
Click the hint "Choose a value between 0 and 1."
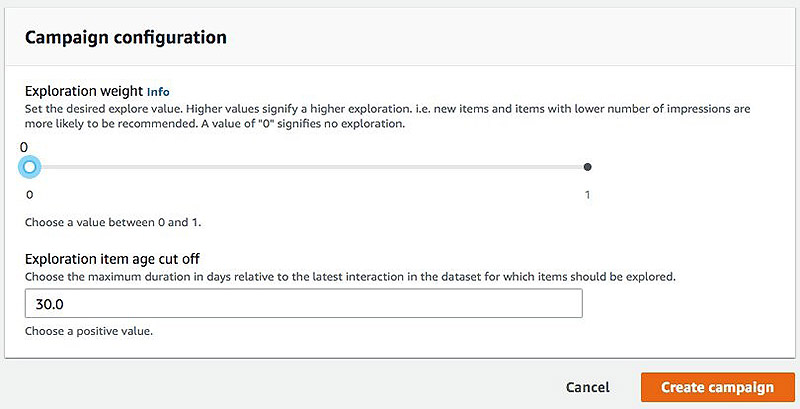point(113,222)
